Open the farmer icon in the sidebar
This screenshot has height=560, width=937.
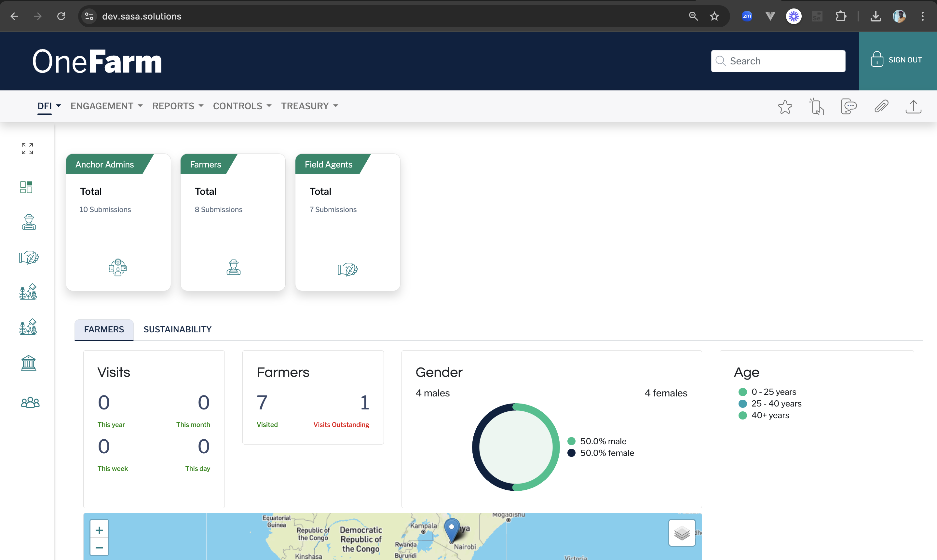[x=29, y=222]
